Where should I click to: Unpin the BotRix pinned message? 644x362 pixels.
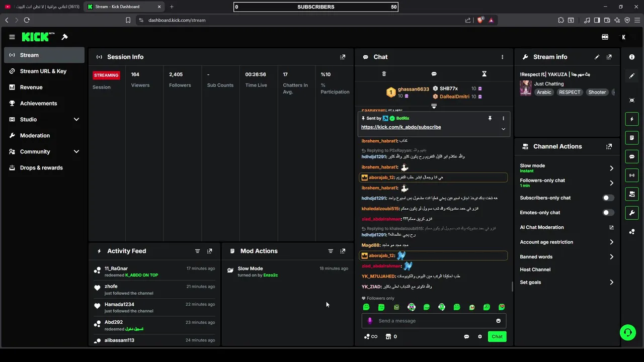[x=490, y=118]
